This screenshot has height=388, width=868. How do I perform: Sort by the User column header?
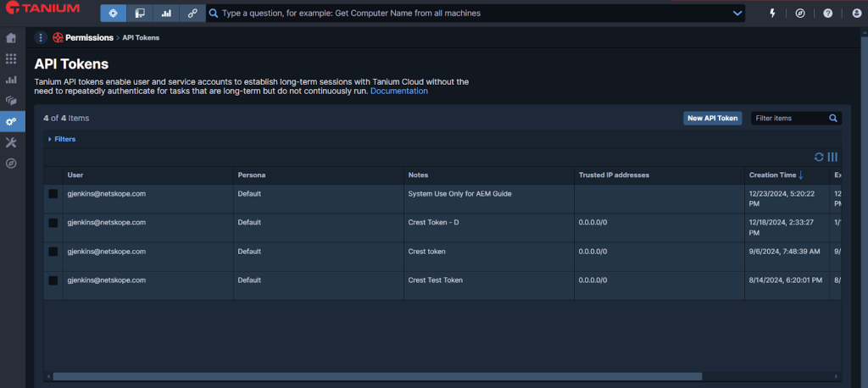pyautogui.click(x=75, y=175)
